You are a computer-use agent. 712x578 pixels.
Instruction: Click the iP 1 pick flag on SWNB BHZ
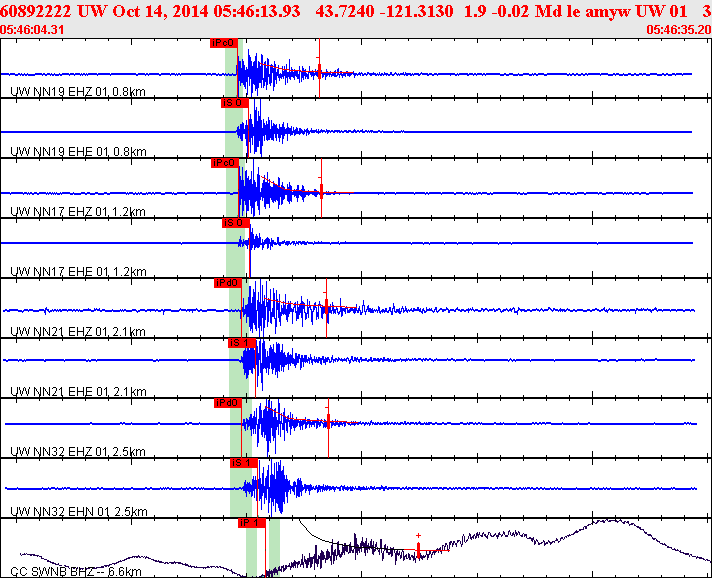[252, 523]
